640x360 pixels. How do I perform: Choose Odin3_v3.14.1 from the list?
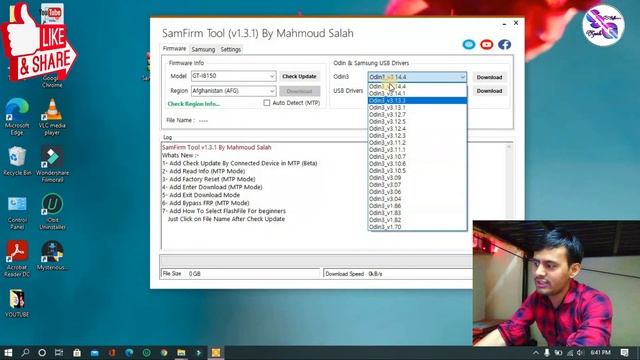coord(417,93)
